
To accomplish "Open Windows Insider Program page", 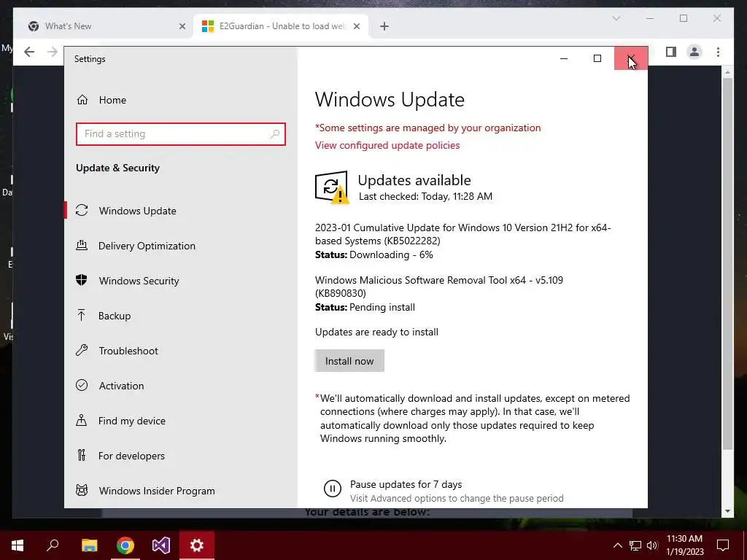I will pos(157,491).
